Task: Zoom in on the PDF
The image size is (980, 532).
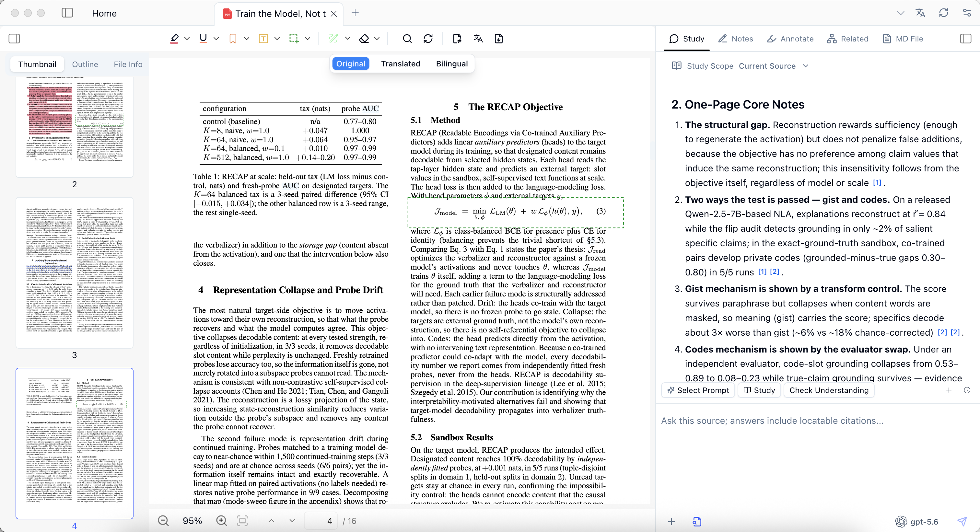Action: coord(221,521)
